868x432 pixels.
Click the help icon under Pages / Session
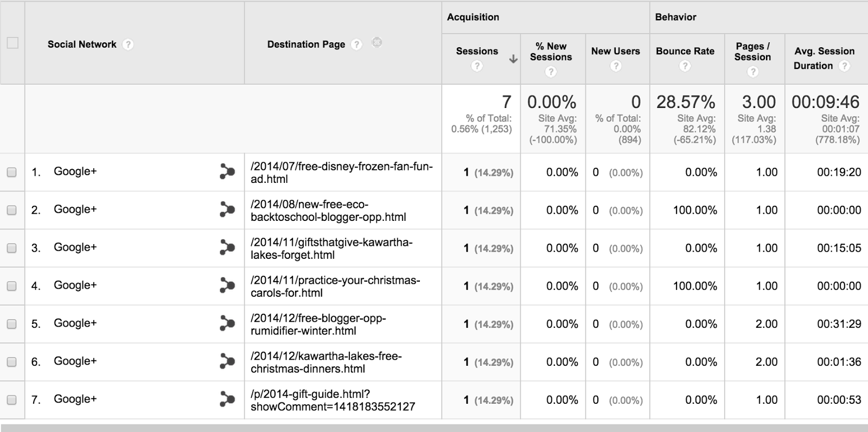click(752, 72)
